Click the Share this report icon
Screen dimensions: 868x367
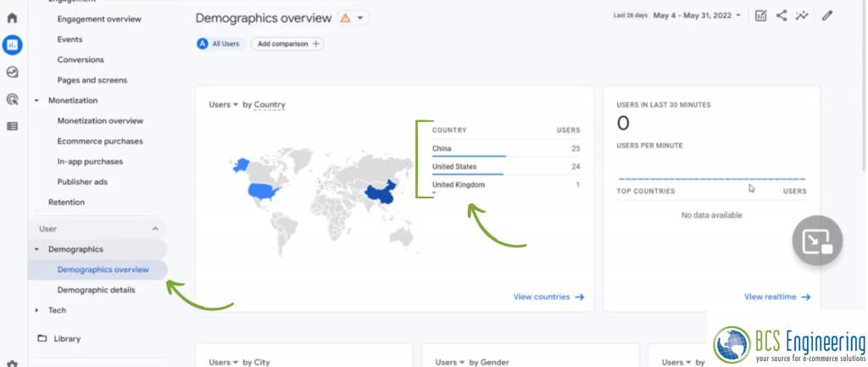[x=781, y=16]
